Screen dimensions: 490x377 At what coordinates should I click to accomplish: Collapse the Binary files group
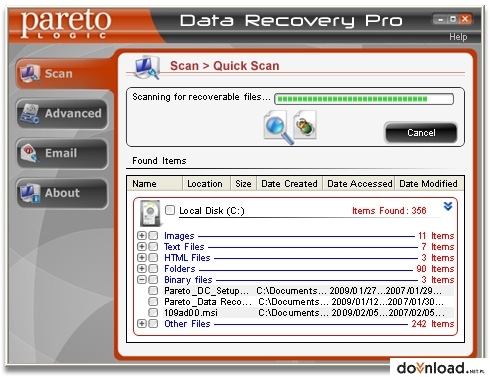coord(142,280)
